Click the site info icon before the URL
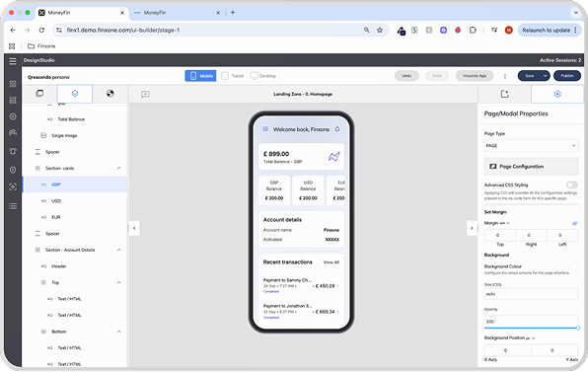Image resolution: width=588 pixels, height=372 pixels. point(59,30)
